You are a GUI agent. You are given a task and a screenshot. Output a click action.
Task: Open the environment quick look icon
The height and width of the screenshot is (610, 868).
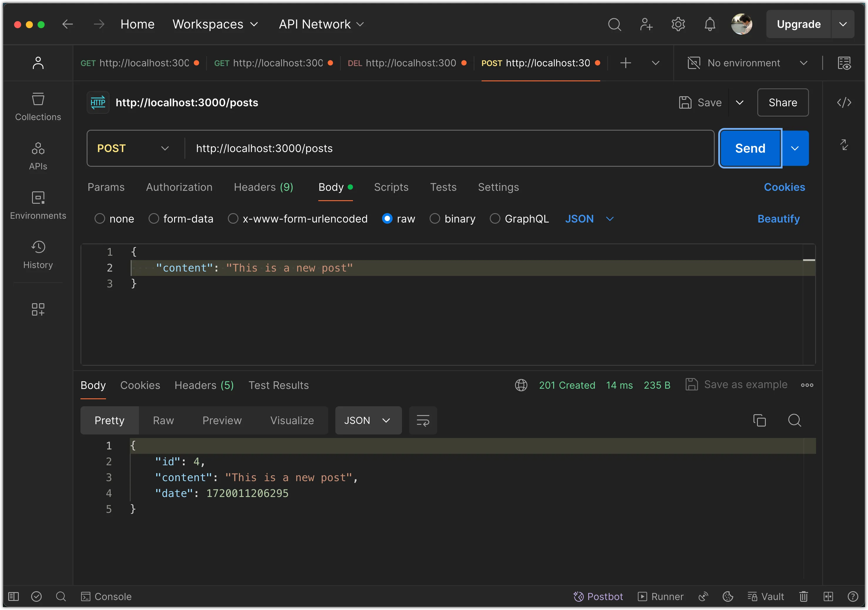click(844, 63)
